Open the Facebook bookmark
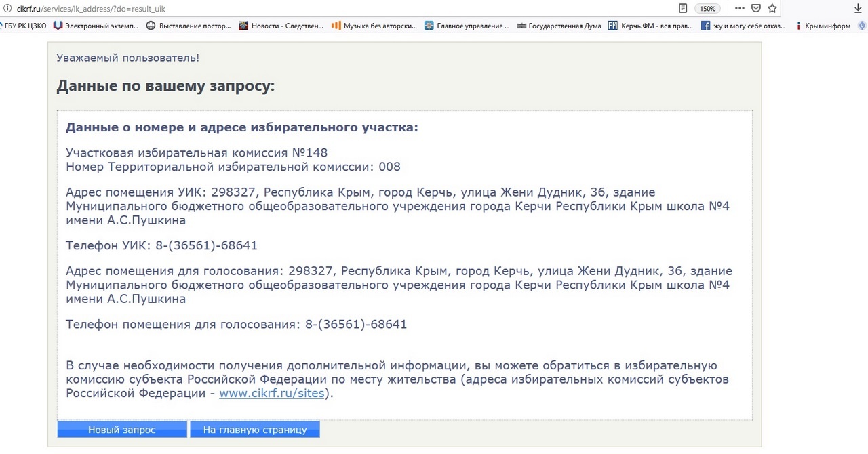 pyautogui.click(x=744, y=26)
